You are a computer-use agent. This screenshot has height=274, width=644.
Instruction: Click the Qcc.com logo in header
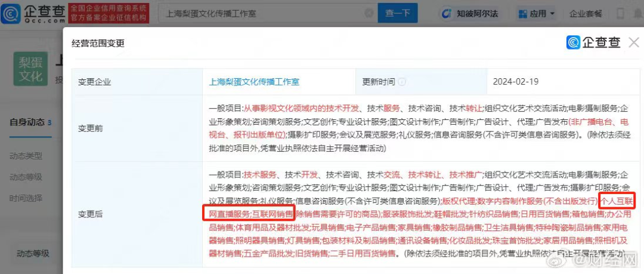(33, 14)
